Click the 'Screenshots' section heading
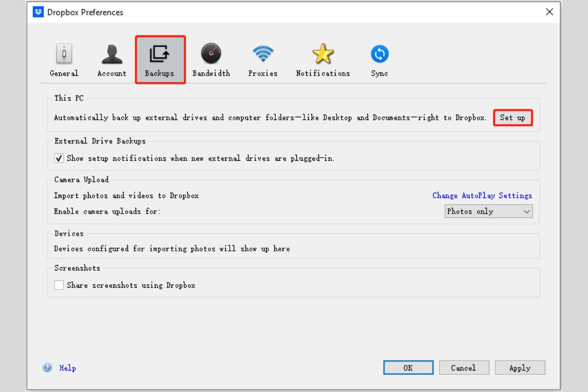 coord(77,268)
